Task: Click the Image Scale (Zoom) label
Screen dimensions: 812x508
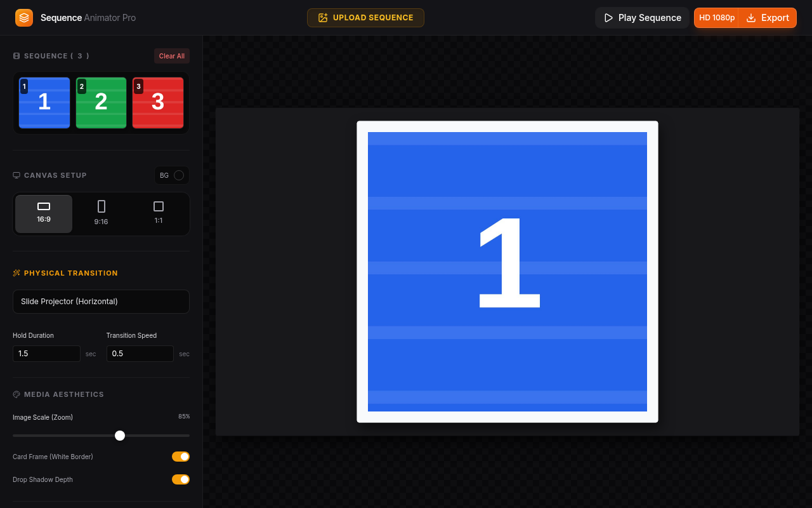Action: pyautogui.click(x=43, y=417)
